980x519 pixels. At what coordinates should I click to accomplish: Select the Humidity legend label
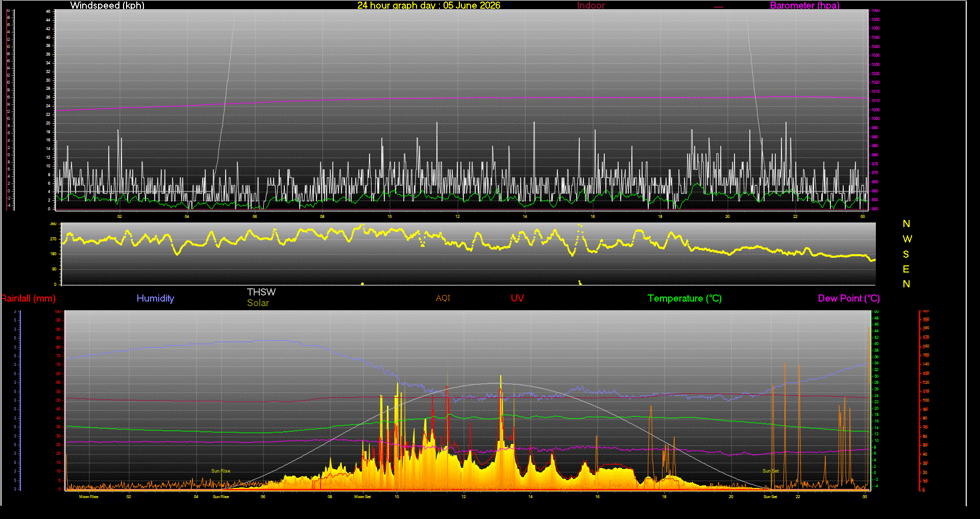[x=155, y=299]
